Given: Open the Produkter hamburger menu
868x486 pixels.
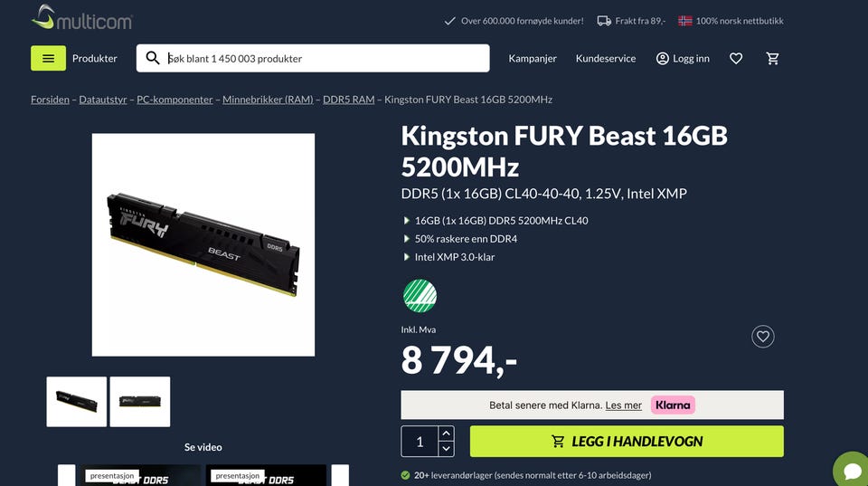Looking at the screenshot, I should pyautogui.click(x=48, y=58).
